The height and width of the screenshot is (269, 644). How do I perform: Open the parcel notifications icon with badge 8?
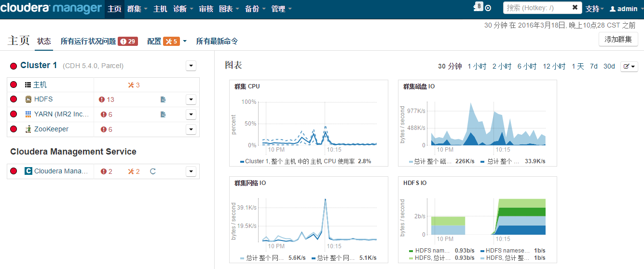pyautogui.click(x=478, y=7)
